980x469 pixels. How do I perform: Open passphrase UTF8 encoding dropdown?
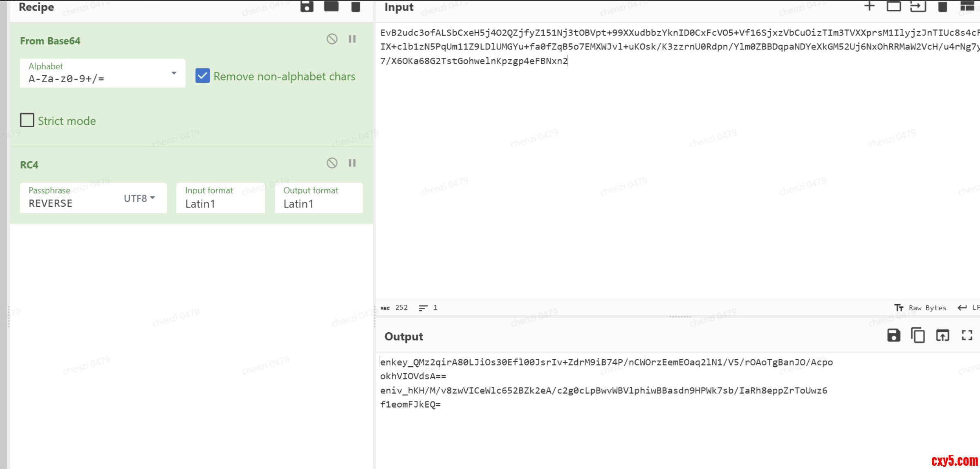coord(139,198)
